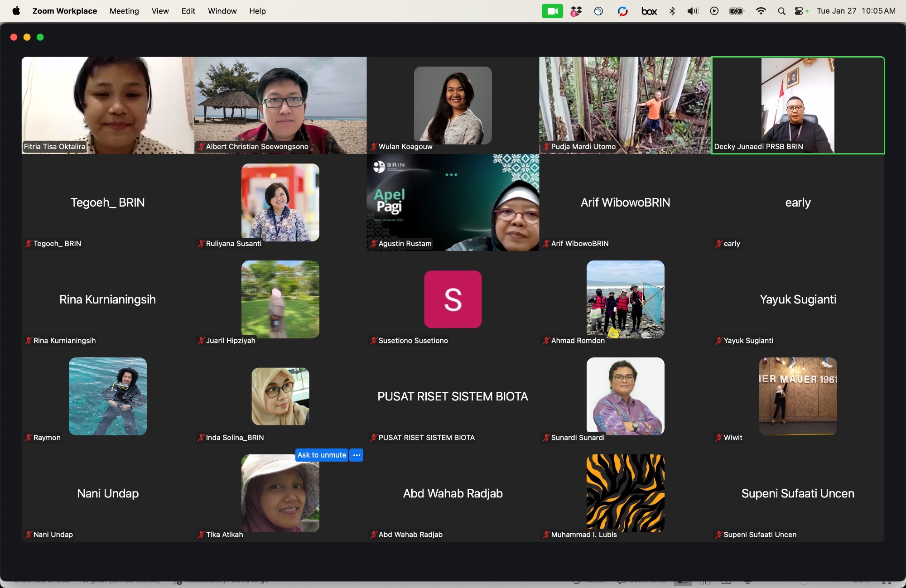Open Bluetooth status icon
906x588 pixels.
coord(672,11)
